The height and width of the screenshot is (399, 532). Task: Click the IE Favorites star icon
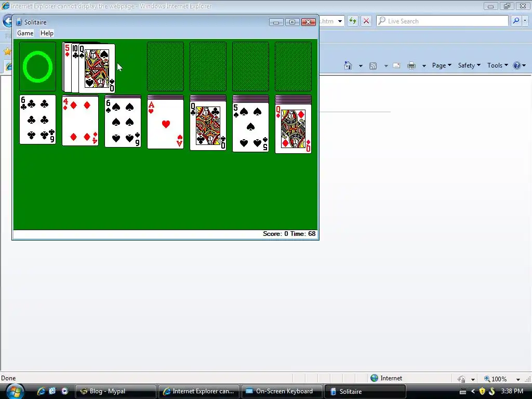point(7,51)
